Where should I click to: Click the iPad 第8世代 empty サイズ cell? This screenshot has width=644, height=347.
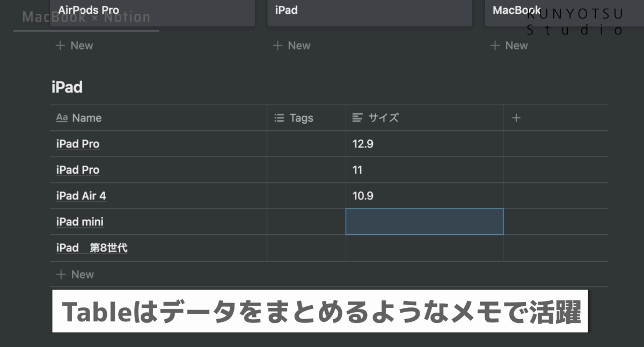tap(425, 248)
